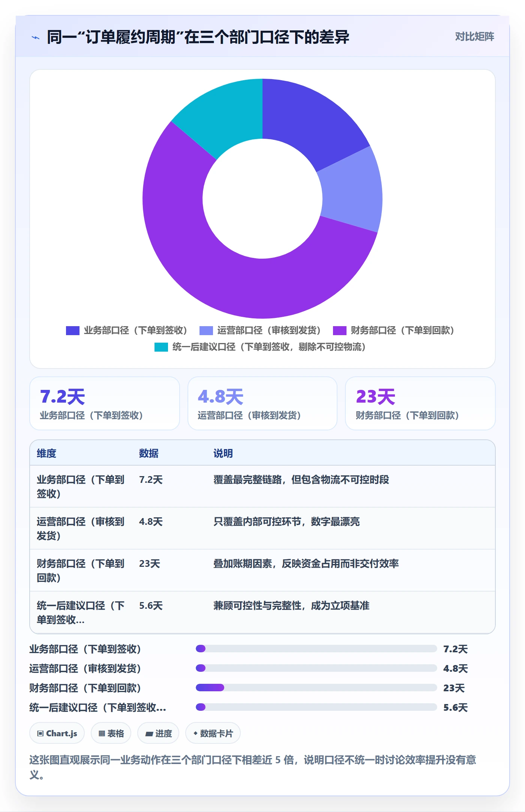Click the Chart.js tag
Screen dimensions: 525x812
click(x=57, y=733)
